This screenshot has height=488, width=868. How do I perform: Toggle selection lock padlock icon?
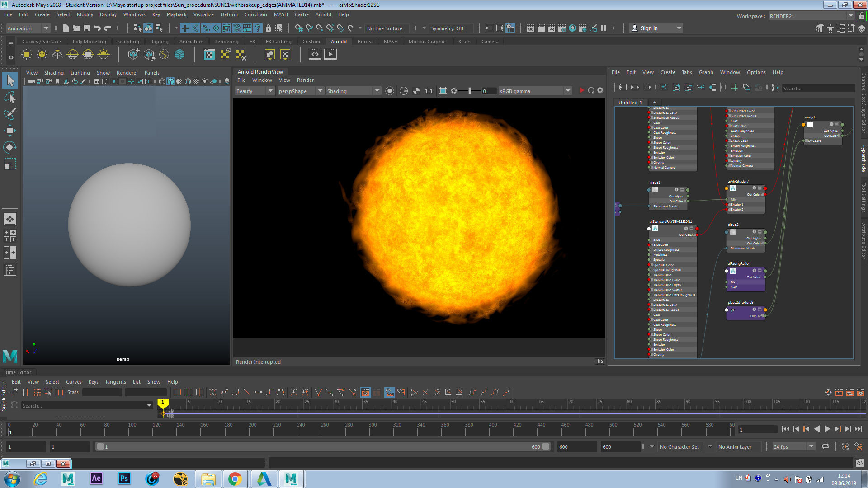tap(268, 28)
